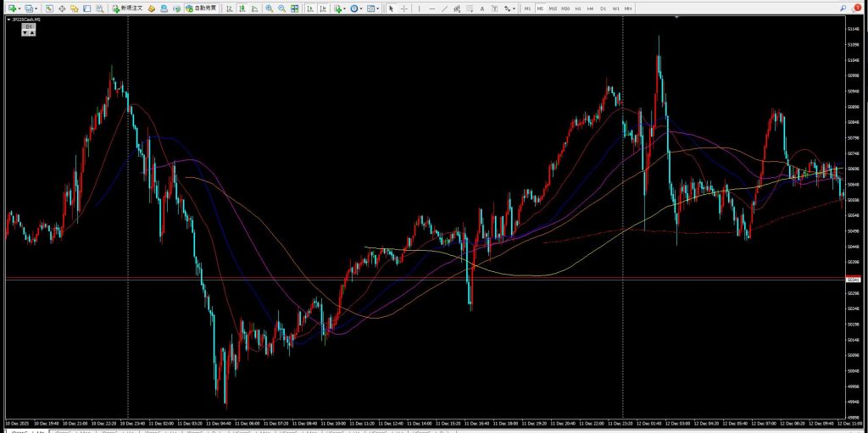
Task: Switch chart to candlesticks display
Action: coord(241,8)
